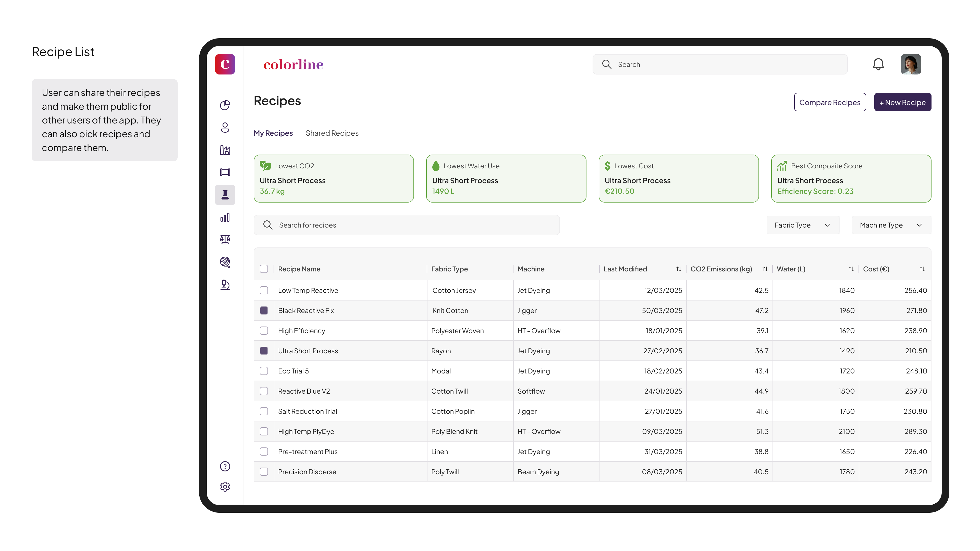This screenshot has width=980, height=551.
Task: Sort by CO2 Emissions column arrows
Action: coord(765,269)
